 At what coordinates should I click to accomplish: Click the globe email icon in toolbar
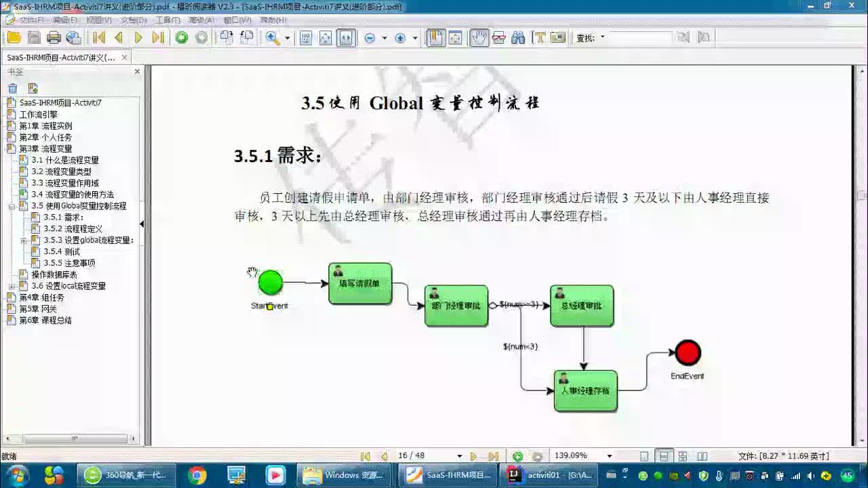(x=73, y=38)
